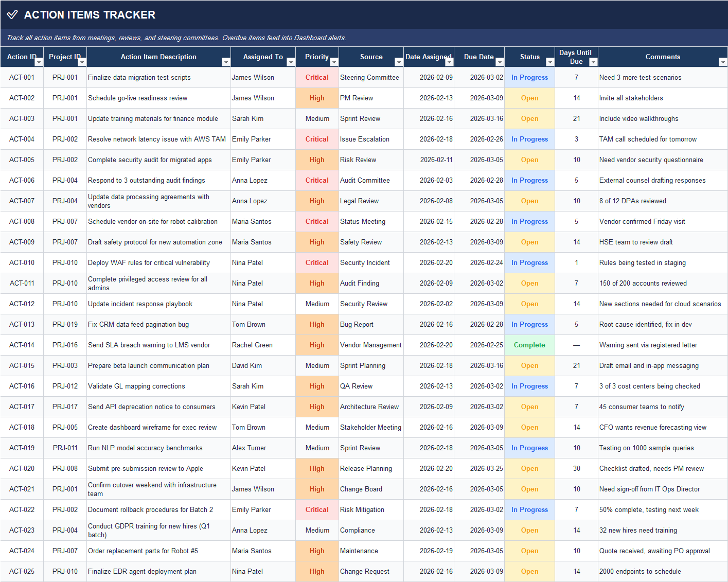
Task: Select 'Draft safety protocol for new automation zone'
Action: [158, 242]
